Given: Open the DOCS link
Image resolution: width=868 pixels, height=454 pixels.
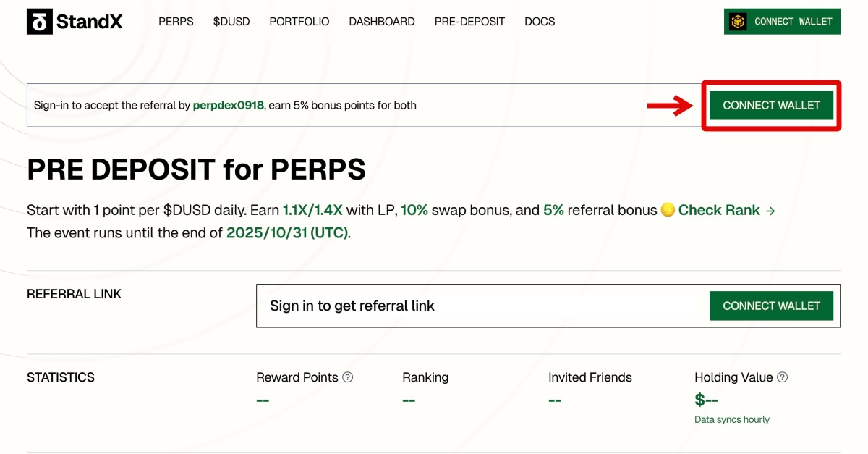Looking at the screenshot, I should [540, 22].
